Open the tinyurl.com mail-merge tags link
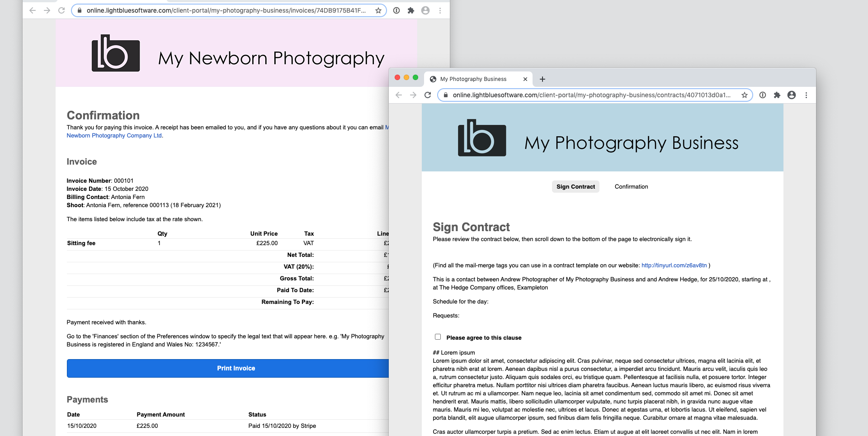 674,265
